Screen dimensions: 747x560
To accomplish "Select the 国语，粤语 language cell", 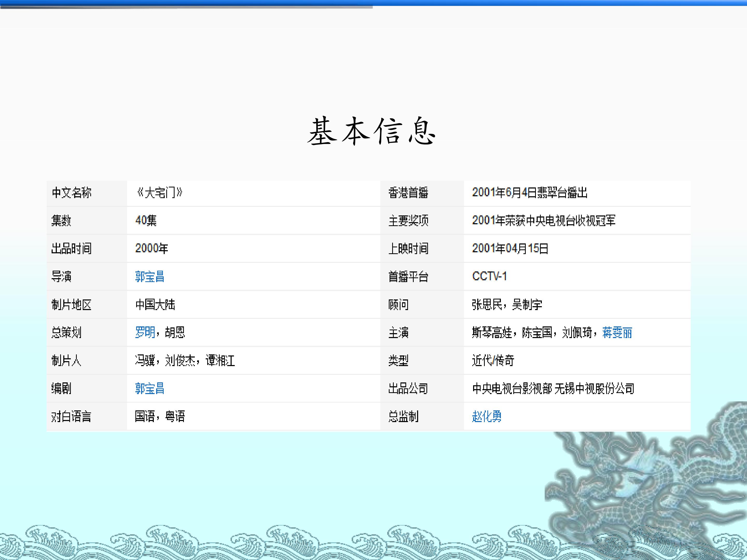I will point(160,417).
